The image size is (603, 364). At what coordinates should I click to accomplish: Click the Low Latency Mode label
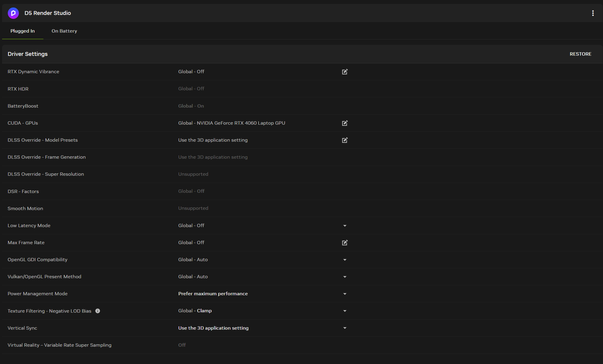29,226
